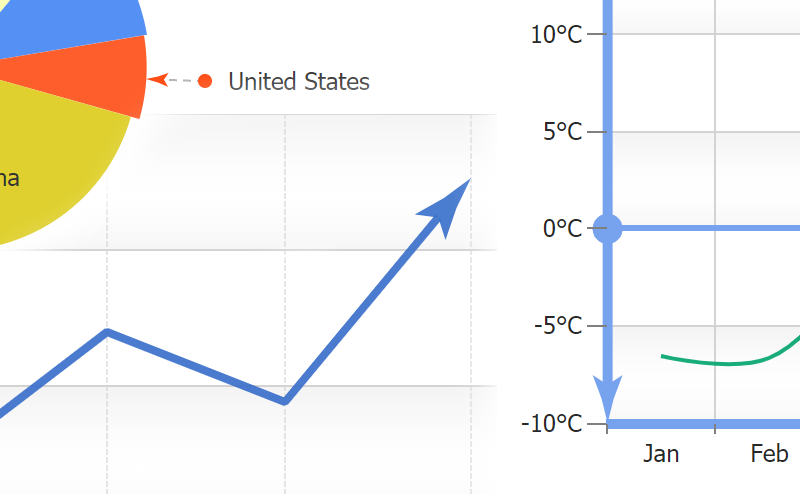The image size is (800, 494).
Task: Select the Feb month label
Action: click(x=769, y=455)
